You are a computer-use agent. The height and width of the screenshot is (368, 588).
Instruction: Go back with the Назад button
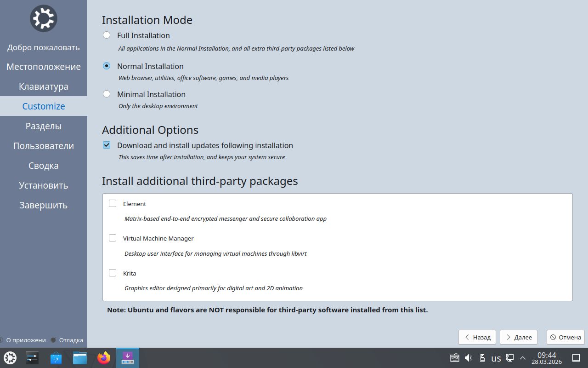pyautogui.click(x=477, y=337)
